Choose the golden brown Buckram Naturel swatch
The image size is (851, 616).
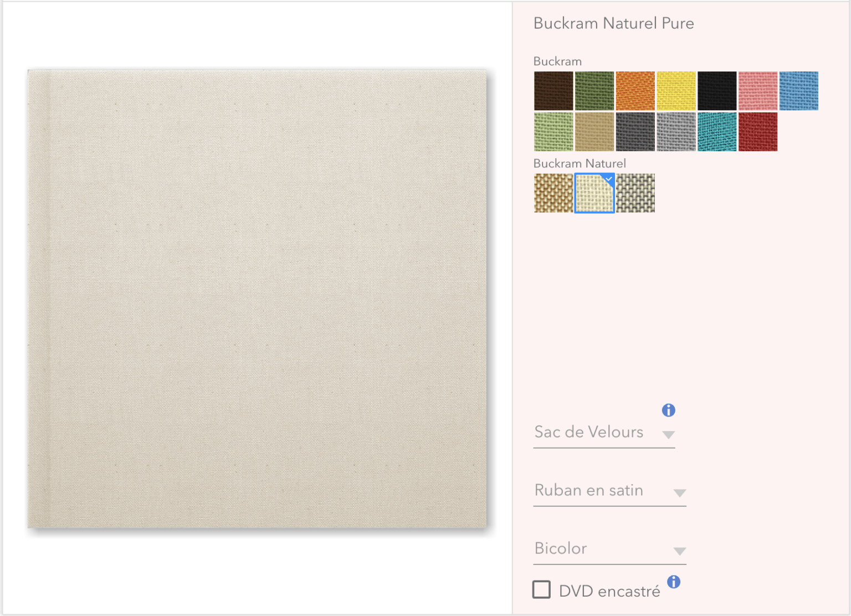tap(553, 193)
